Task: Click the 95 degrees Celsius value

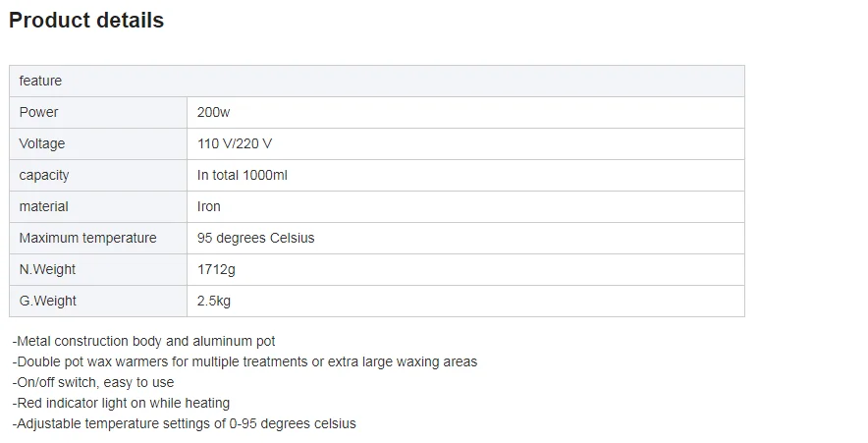Action: pos(255,238)
